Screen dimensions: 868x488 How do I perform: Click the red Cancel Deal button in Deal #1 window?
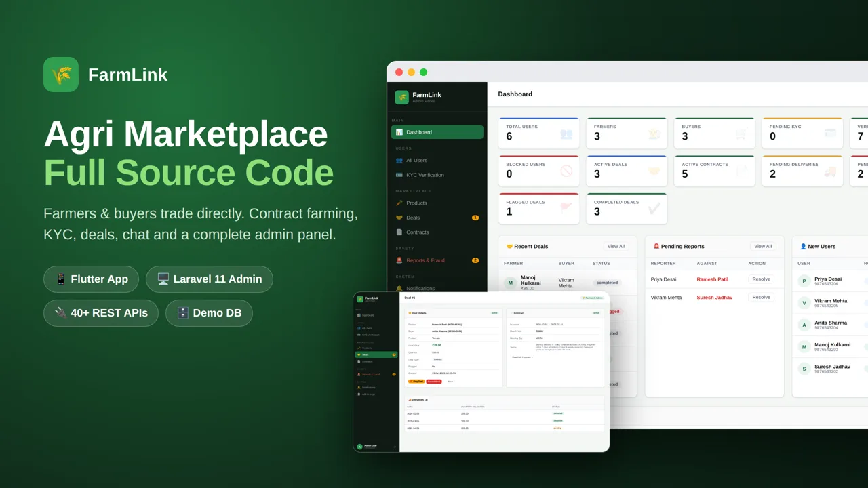pyautogui.click(x=434, y=382)
